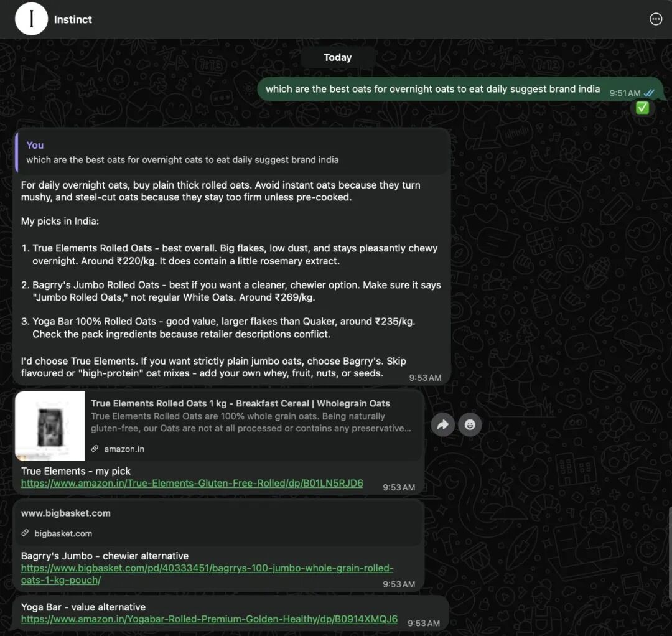Click the Instinct chat name
The image size is (672, 636).
[73, 20]
